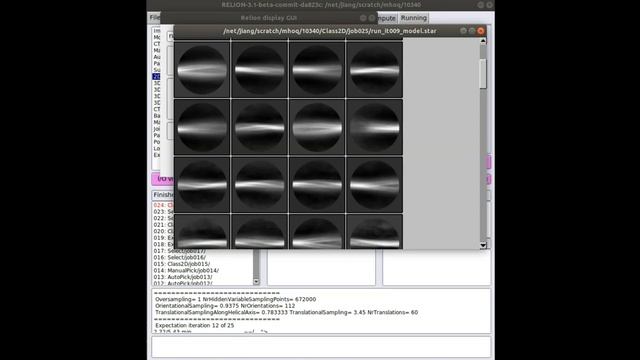Click 'Expectation iteration 12 of 25' log line
This screenshot has width=640, height=360.
[195, 325]
